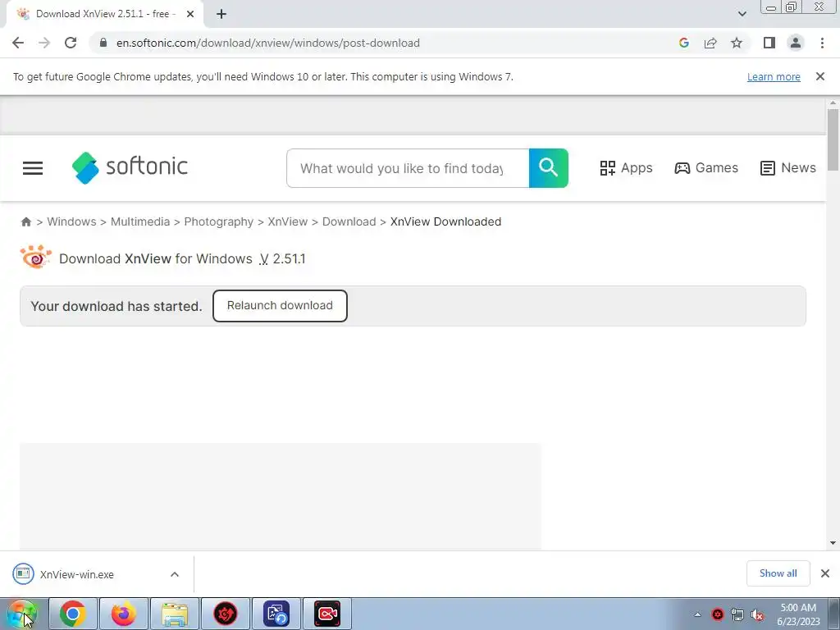
Task: Open the blue sync taskbar app
Action: [x=276, y=614]
